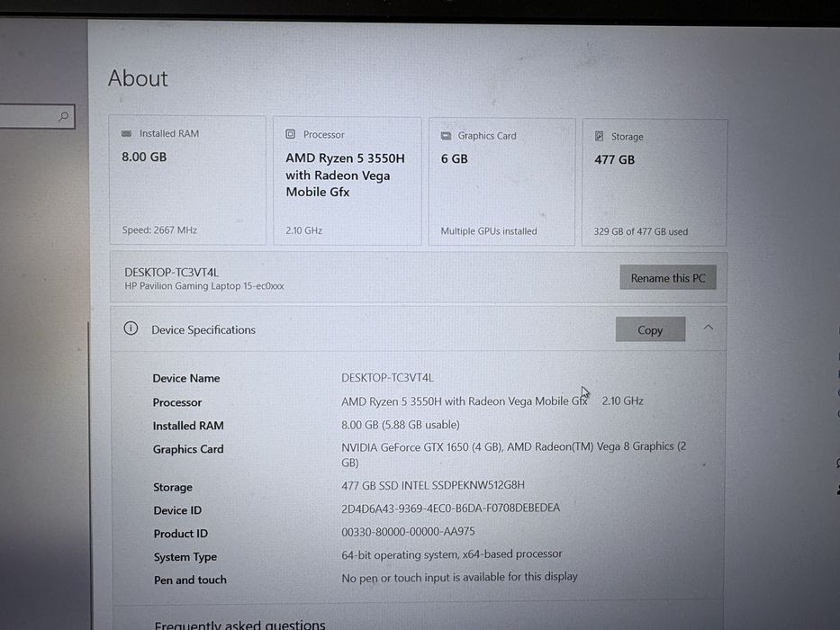This screenshot has width=840, height=630.
Task: Click the Graphics Card icon
Action: click(446, 136)
